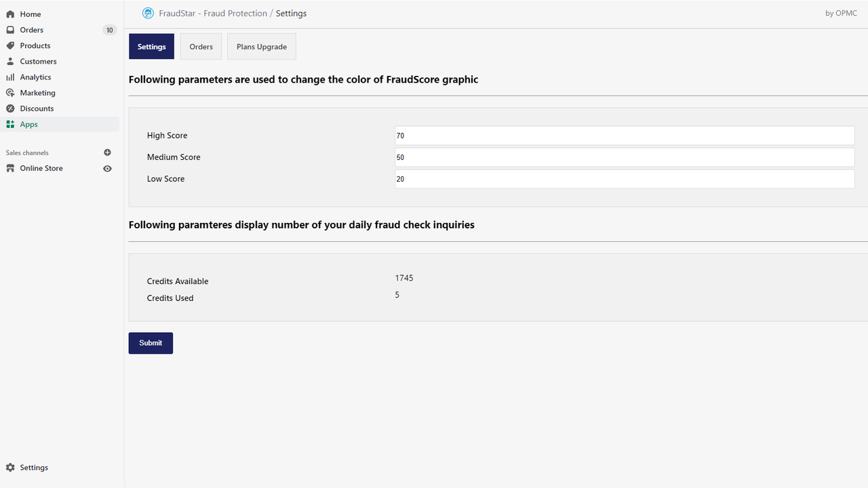Open the Marketing section icon
868x488 pixels.
click(x=10, y=92)
